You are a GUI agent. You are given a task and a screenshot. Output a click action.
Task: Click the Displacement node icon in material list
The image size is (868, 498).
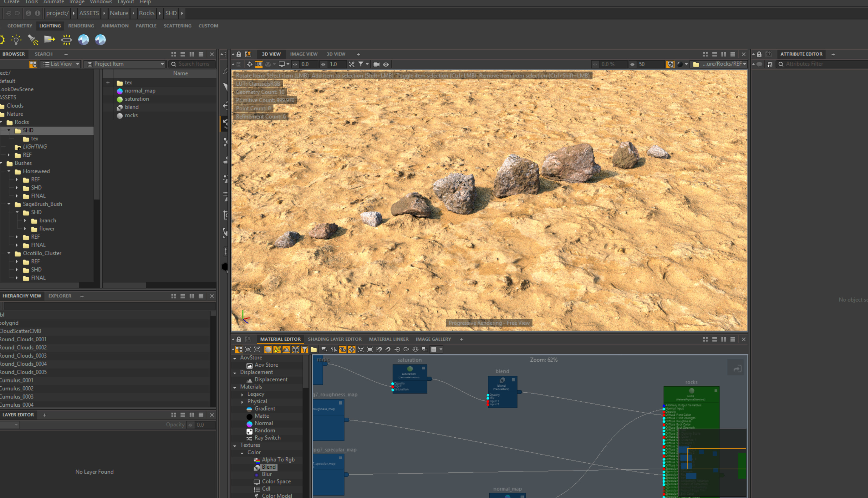click(x=249, y=380)
